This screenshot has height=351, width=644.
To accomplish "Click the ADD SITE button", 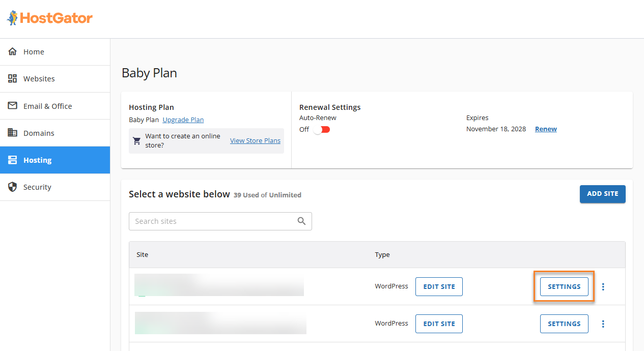I will 603,194.
